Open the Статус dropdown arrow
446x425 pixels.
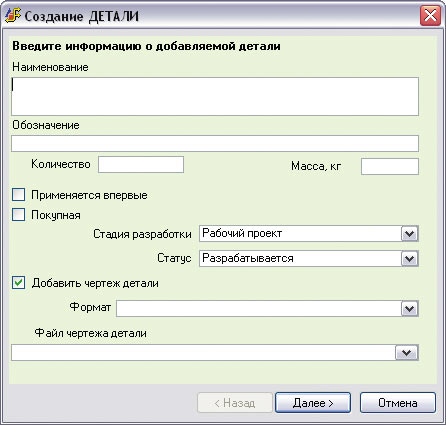coord(409,259)
